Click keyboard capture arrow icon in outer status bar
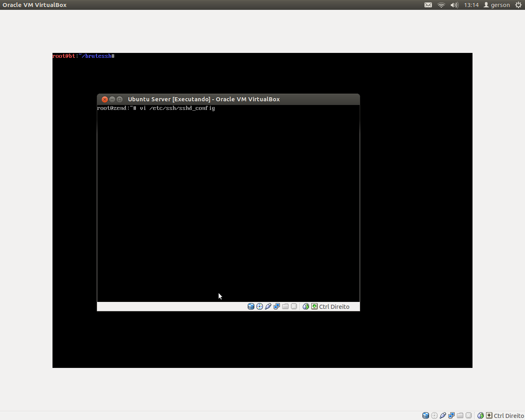 pos(489,415)
